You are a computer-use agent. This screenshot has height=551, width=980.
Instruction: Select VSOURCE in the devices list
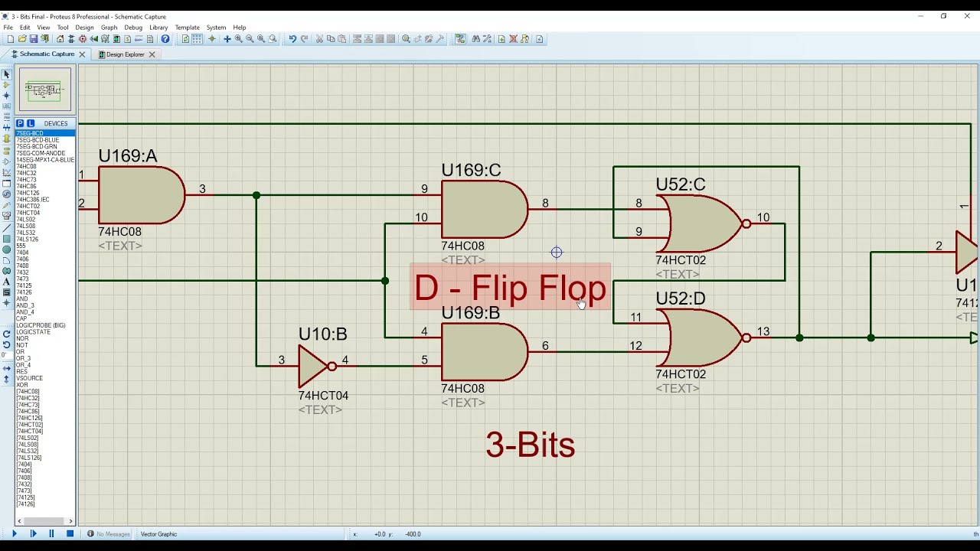29,378
